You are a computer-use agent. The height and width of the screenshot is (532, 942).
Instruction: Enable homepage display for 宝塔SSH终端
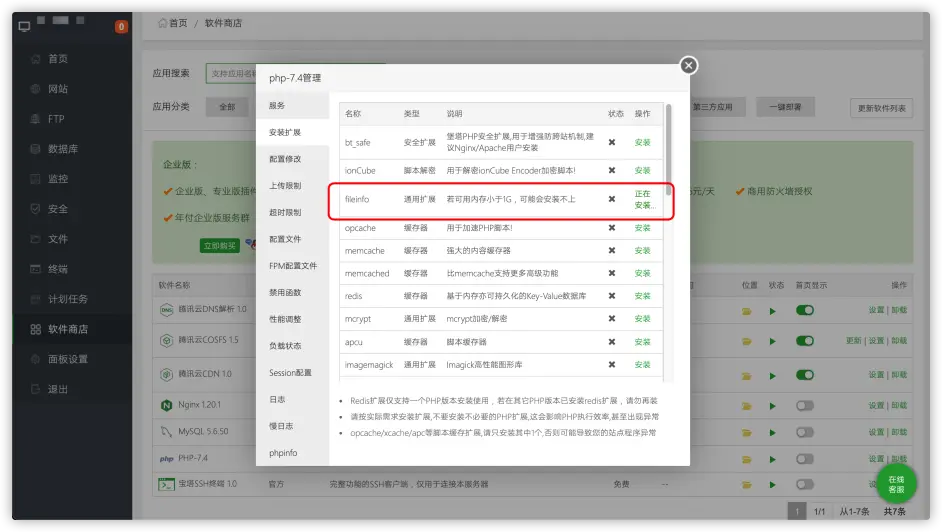pos(804,485)
